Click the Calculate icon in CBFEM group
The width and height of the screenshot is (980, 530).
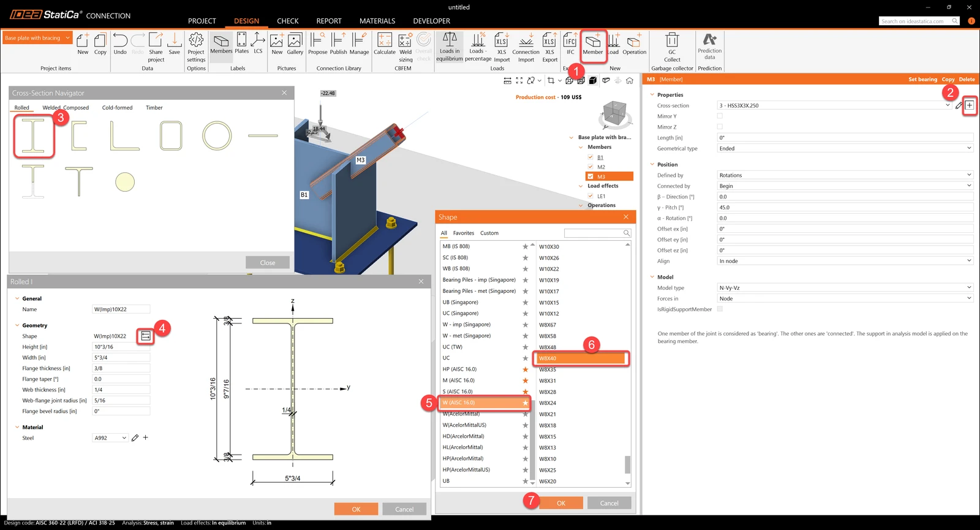[x=385, y=44]
